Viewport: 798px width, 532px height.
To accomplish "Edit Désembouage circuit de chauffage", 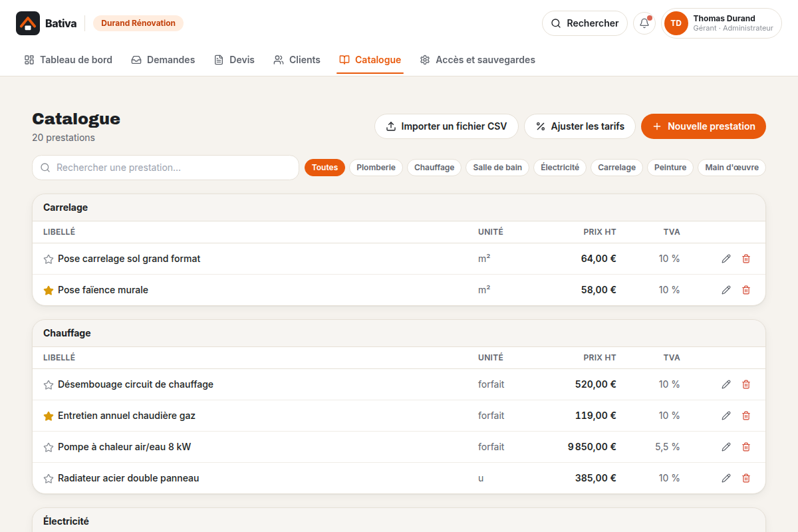I will click(x=726, y=384).
